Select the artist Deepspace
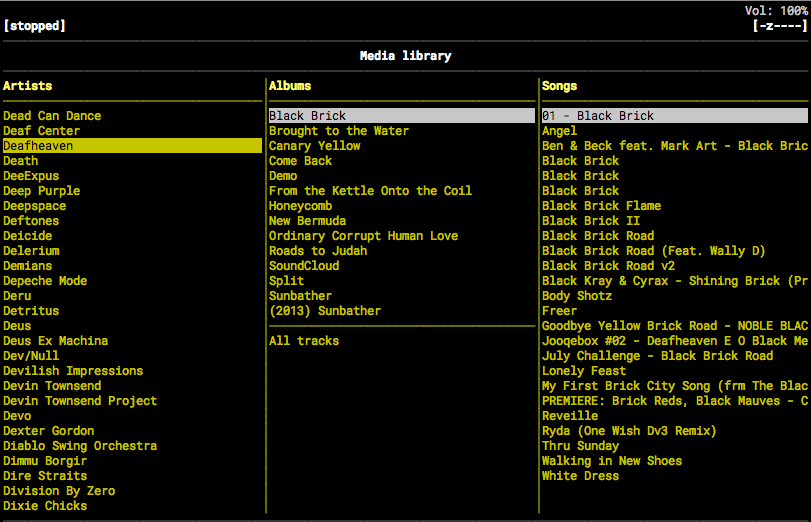Image resolution: width=811 pixels, height=522 pixels. [x=35, y=206]
